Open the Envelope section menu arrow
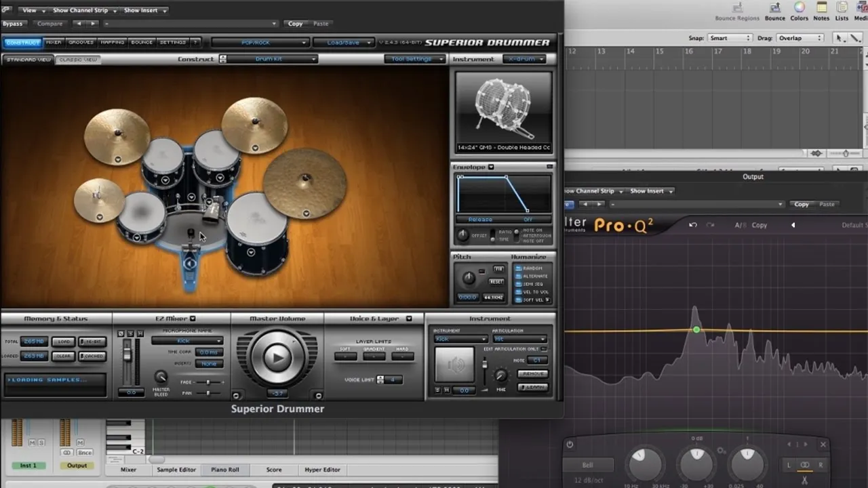Image resolution: width=868 pixels, height=488 pixels. (x=491, y=167)
